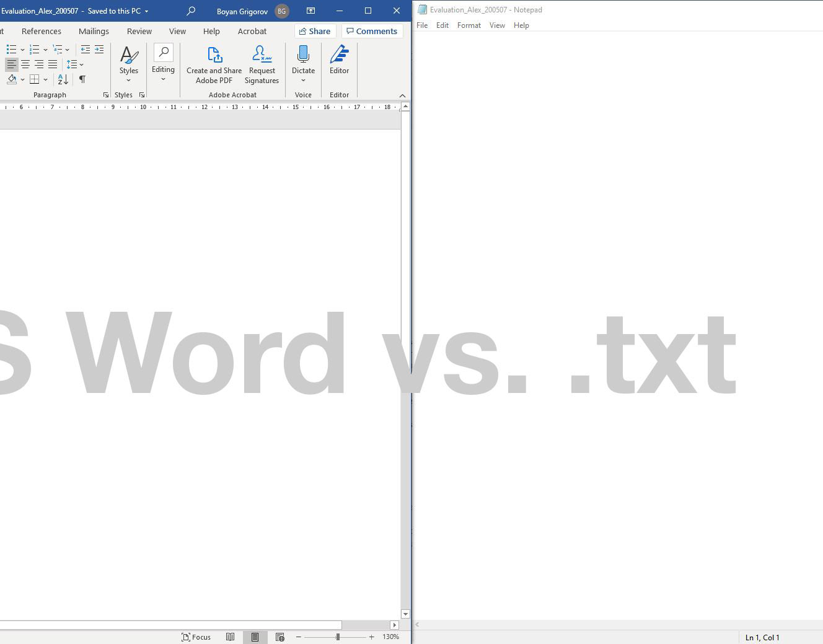Open Line Spacing dropdown arrow

(x=81, y=64)
